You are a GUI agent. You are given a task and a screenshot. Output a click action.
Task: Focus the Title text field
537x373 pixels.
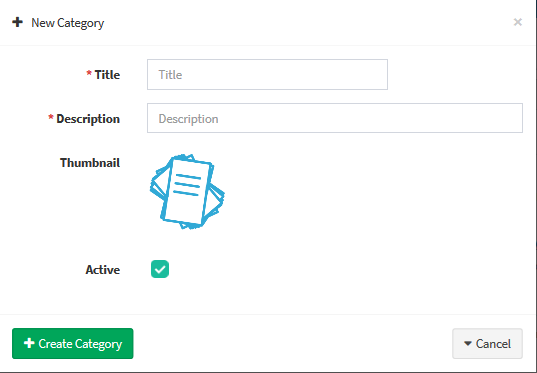267,74
